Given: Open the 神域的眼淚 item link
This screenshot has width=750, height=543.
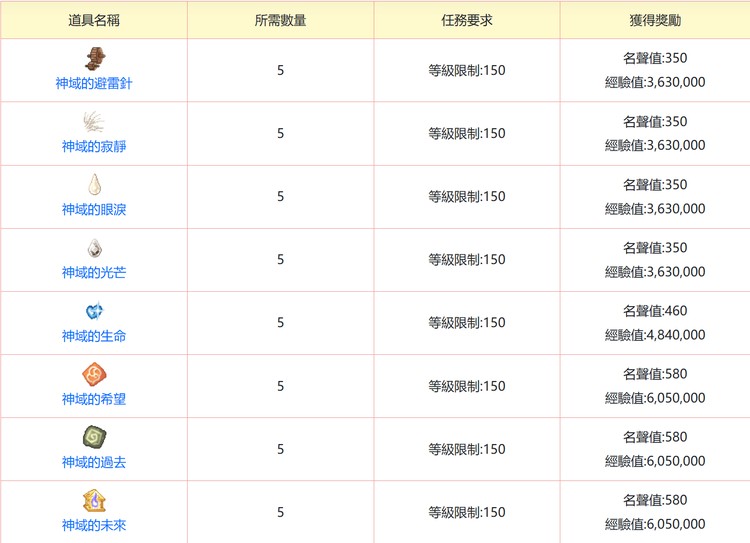Looking at the screenshot, I should [94, 210].
